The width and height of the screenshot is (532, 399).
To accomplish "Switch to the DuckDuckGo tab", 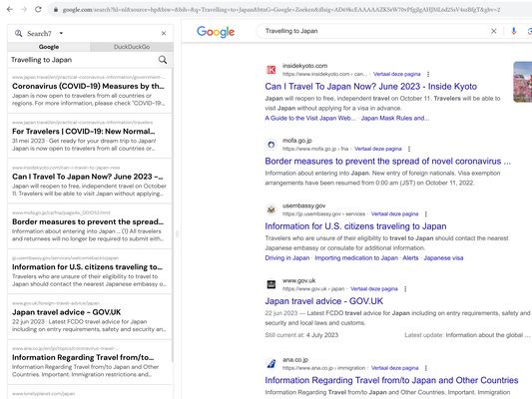I will tap(132, 47).
